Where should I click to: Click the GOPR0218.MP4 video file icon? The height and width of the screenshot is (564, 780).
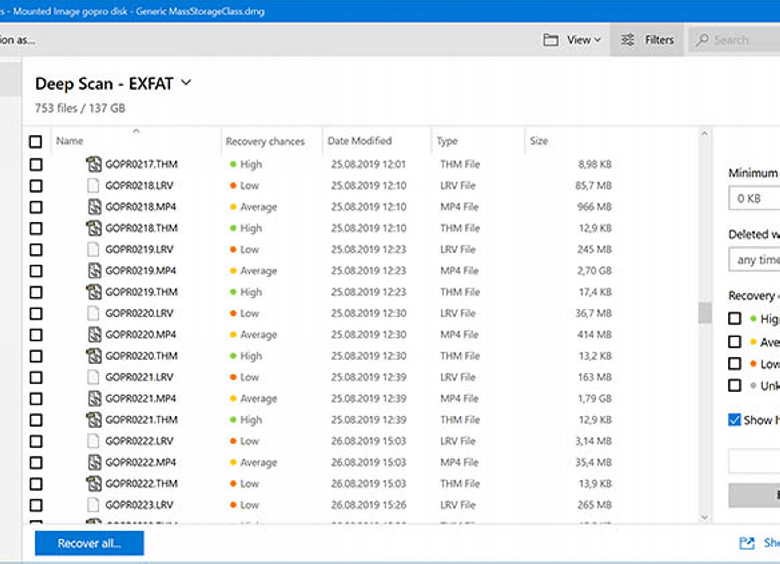[x=94, y=207]
